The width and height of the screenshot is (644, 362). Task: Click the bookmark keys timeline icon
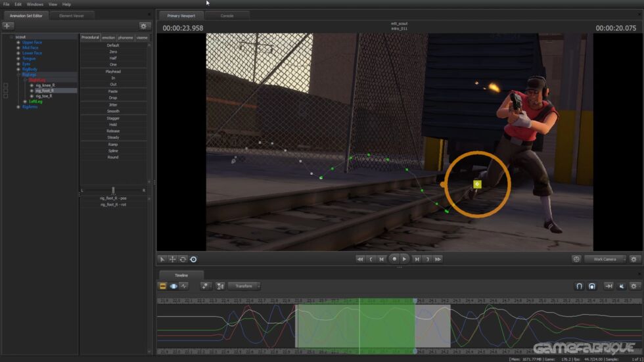coord(205,286)
